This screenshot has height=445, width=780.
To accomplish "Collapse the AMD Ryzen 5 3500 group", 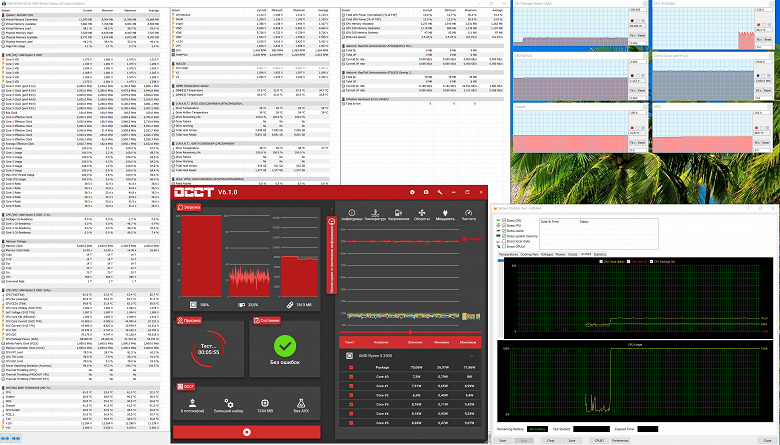I will 473,357.
